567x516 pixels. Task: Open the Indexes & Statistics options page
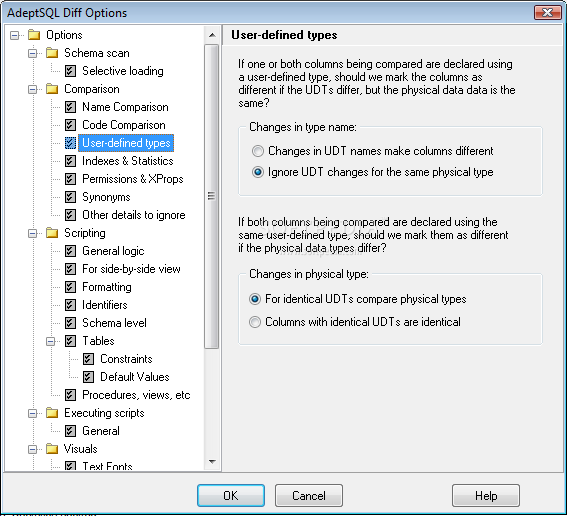point(128,161)
